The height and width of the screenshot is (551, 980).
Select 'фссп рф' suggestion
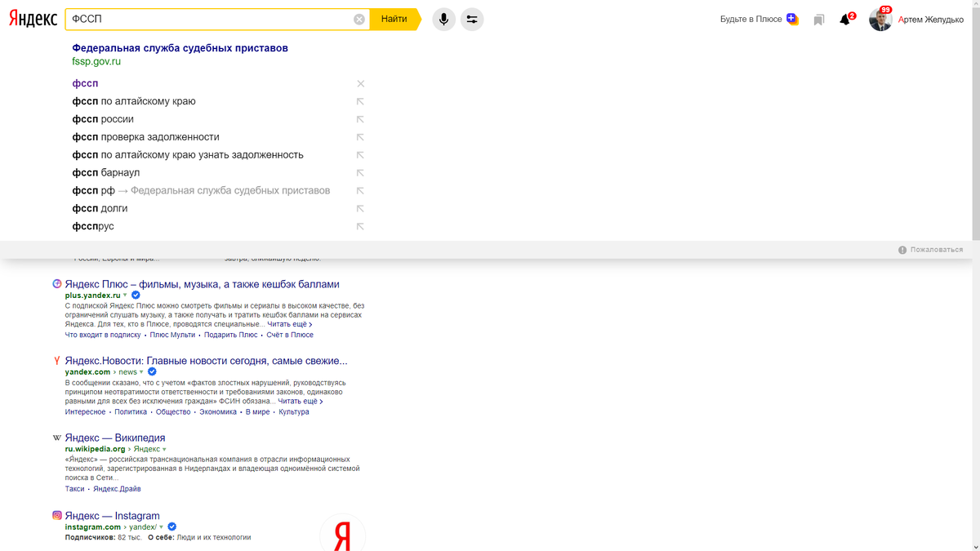point(201,190)
